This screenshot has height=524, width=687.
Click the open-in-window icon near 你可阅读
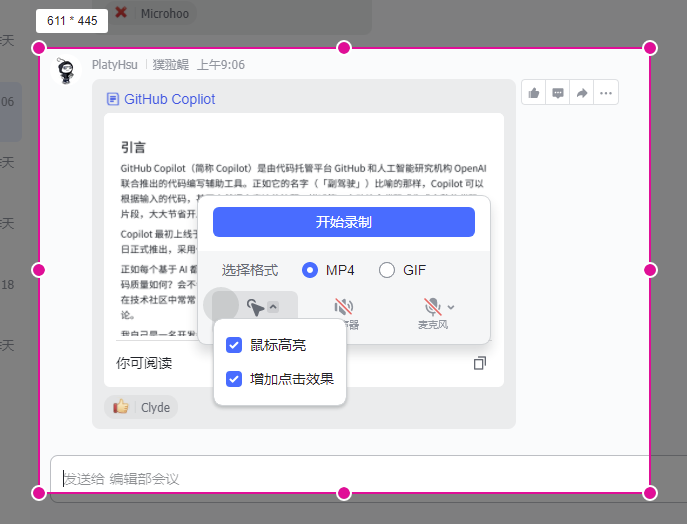coord(480,363)
